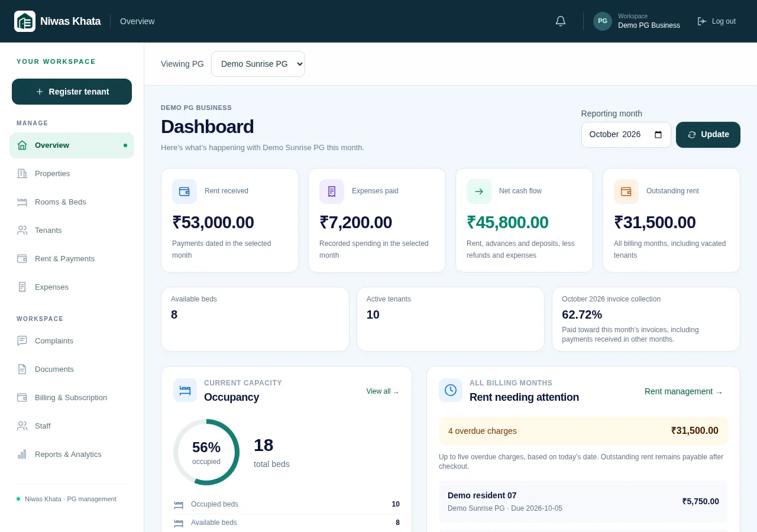Viewport: 757px width, 532px height.
Task: Click the Reporting month input field
Action: (x=626, y=135)
